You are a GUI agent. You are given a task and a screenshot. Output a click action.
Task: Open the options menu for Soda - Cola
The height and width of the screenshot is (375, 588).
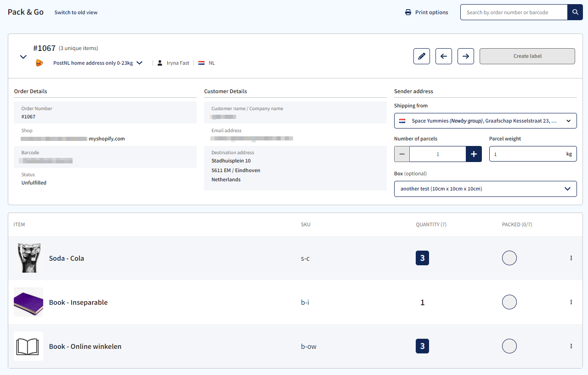point(571,258)
